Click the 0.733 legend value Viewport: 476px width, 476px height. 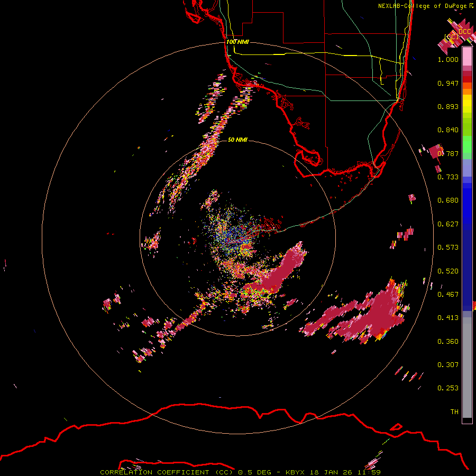[448, 177]
